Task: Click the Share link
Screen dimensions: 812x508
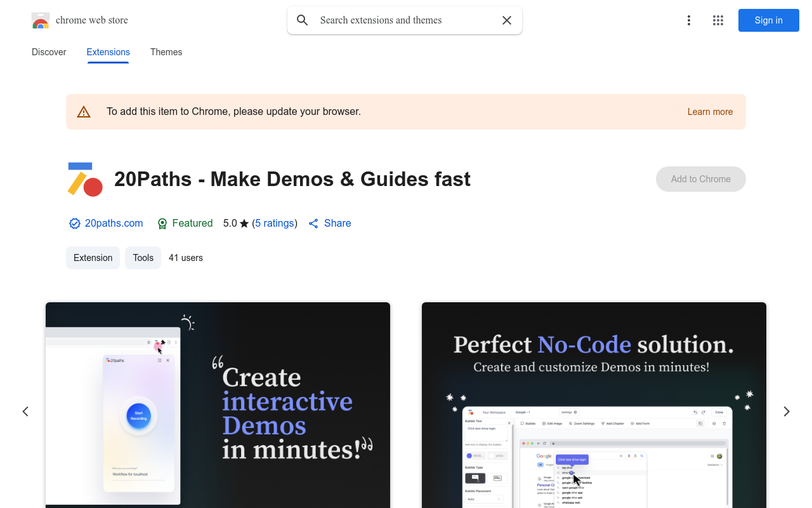Action: [x=337, y=224]
